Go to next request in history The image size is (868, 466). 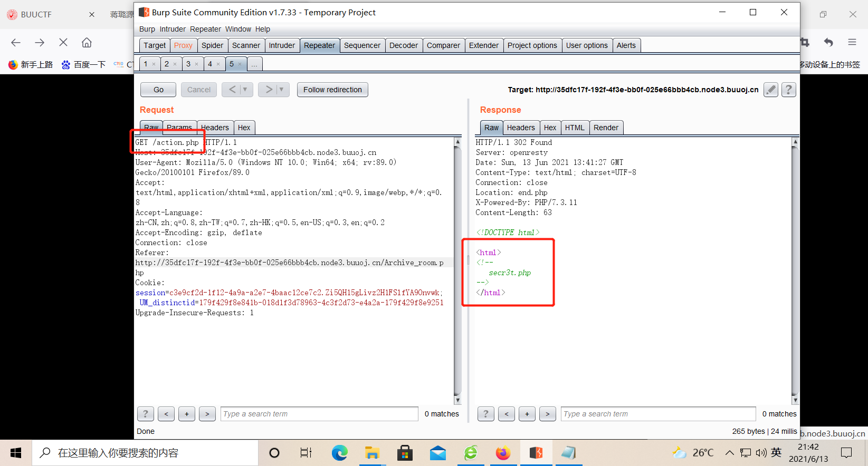[x=268, y=90]
